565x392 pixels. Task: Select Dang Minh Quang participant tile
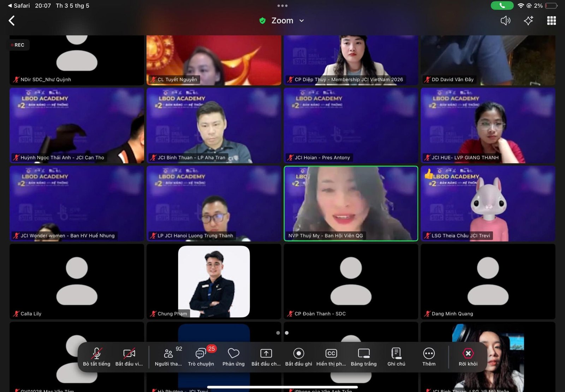coord(488,282)
